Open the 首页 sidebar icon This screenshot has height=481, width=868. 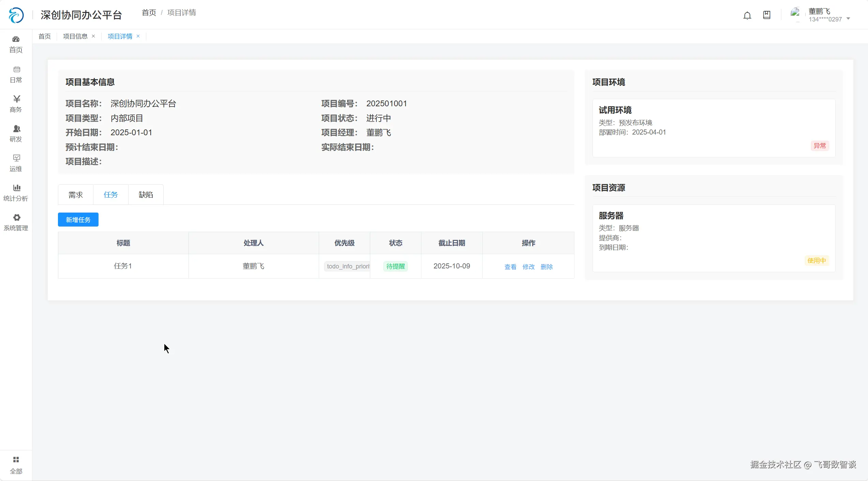tap(16, 44)
